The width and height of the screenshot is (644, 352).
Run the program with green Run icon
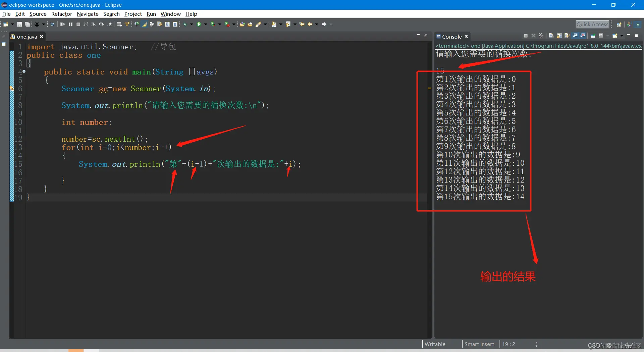(x=199, y=24)
